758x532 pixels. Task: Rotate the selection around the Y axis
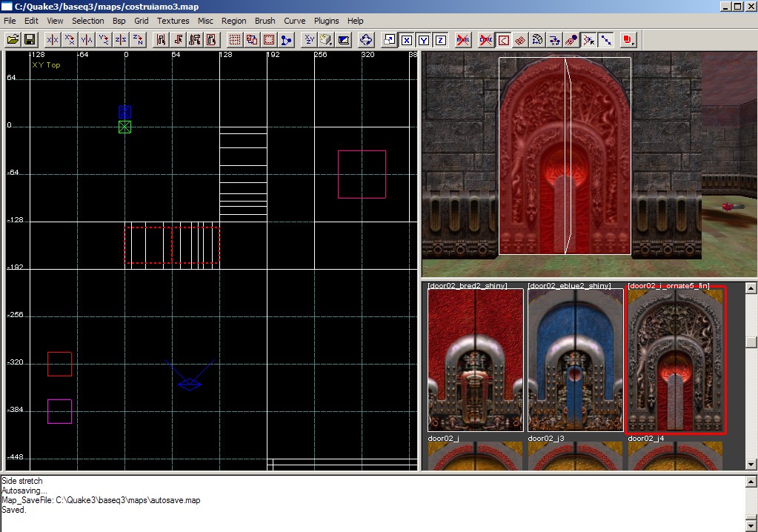point(104,39)
